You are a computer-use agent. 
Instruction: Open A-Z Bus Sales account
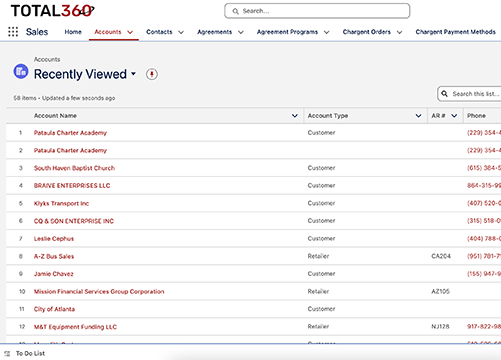54,256
